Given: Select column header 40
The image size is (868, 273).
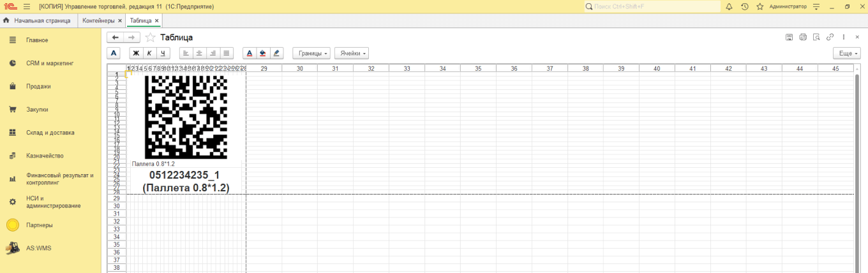Looking at the screenshot, I should click(657, 68).
